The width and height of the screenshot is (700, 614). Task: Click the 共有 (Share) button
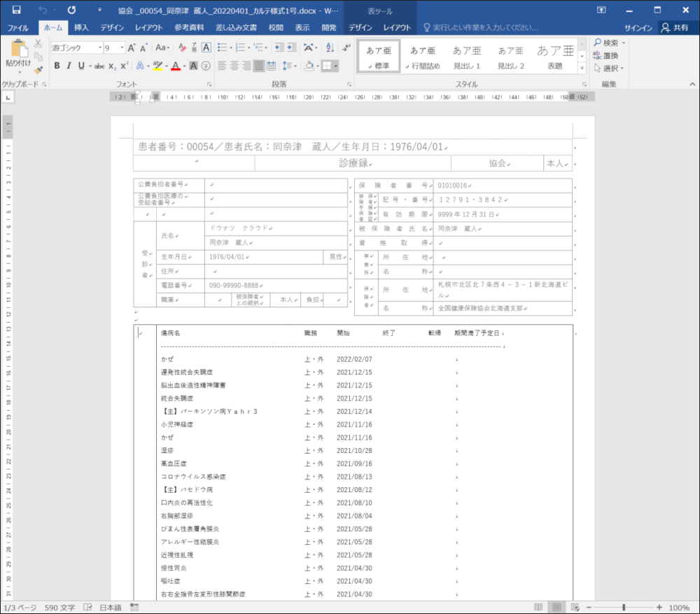675,28
